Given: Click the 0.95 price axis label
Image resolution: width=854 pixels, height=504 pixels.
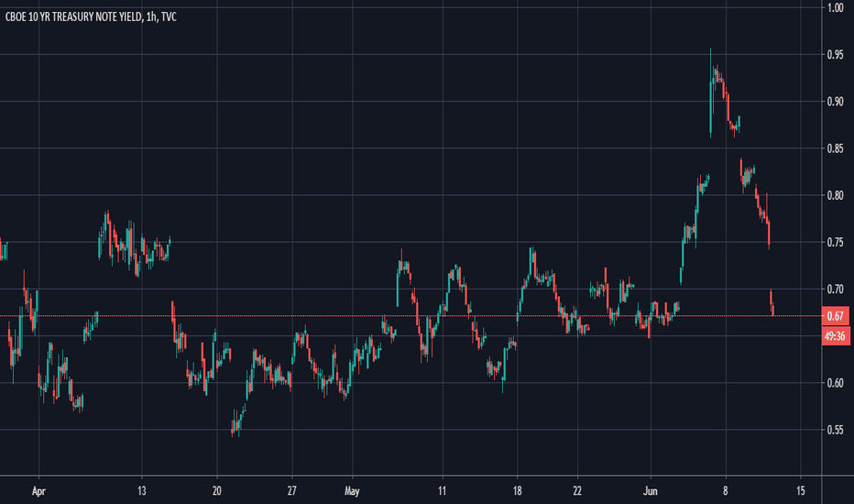Looking at the screenshot, I should click(x=836, y=54).
